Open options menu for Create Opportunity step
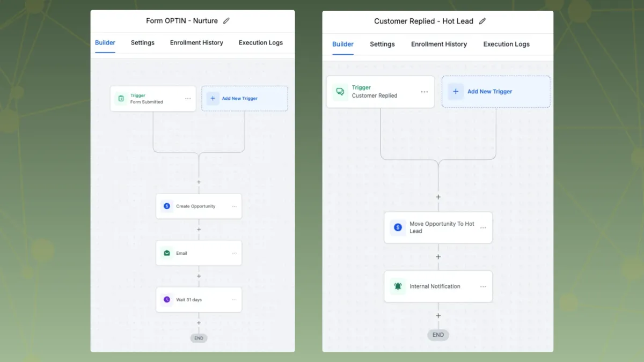Viewport: 644px width, 362px height. (235, 206)
